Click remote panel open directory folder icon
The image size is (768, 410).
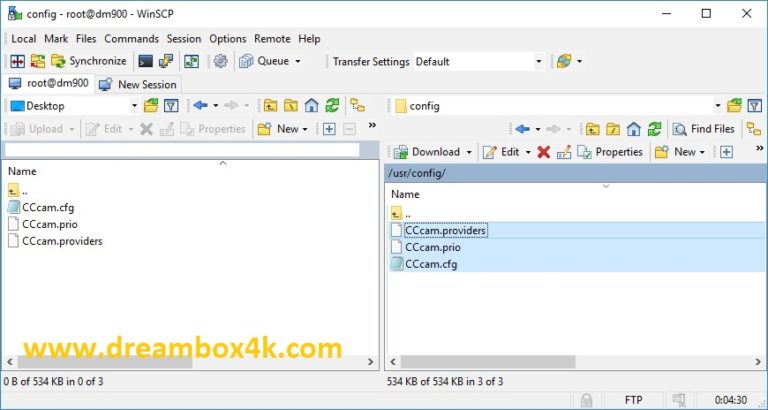click(734, 105)
